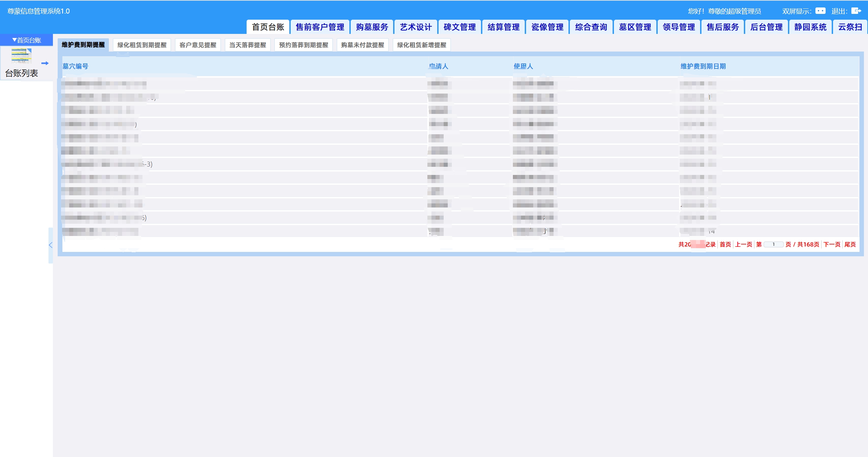Click the 台账列表 sidebar label

21,73
